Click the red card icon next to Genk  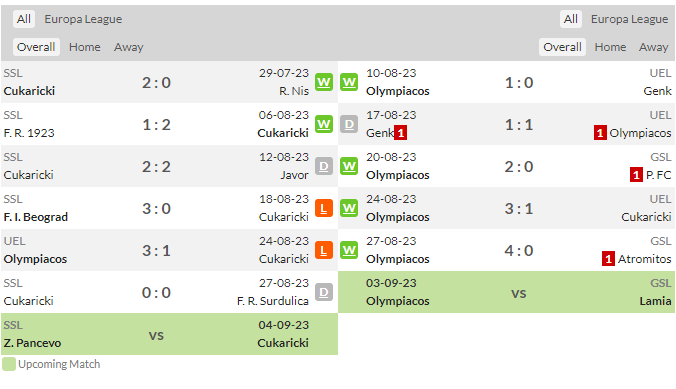pos(401,133)
